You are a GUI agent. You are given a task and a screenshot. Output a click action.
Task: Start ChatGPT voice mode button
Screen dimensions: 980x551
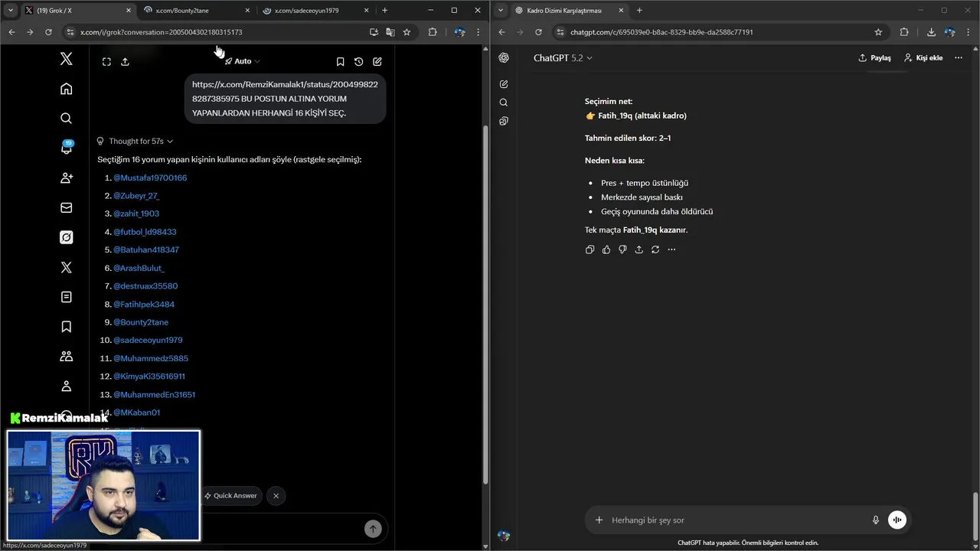(x=897, y=520)
